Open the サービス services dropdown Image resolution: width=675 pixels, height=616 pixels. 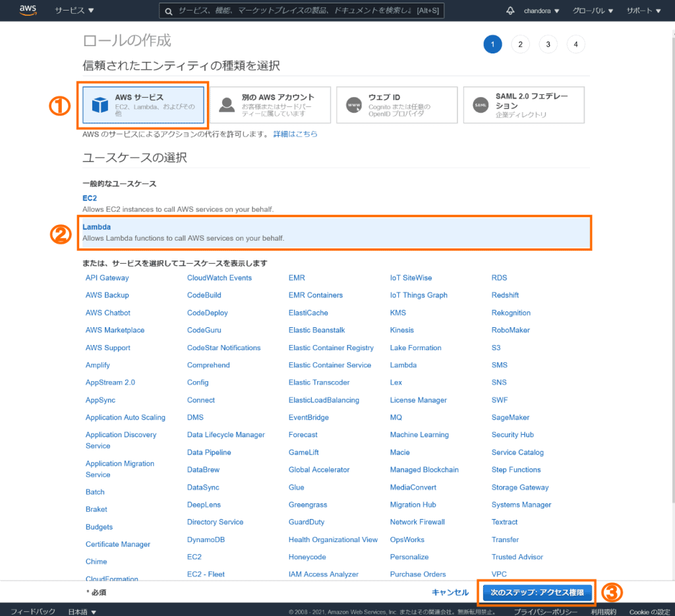[x=74, y=11]
